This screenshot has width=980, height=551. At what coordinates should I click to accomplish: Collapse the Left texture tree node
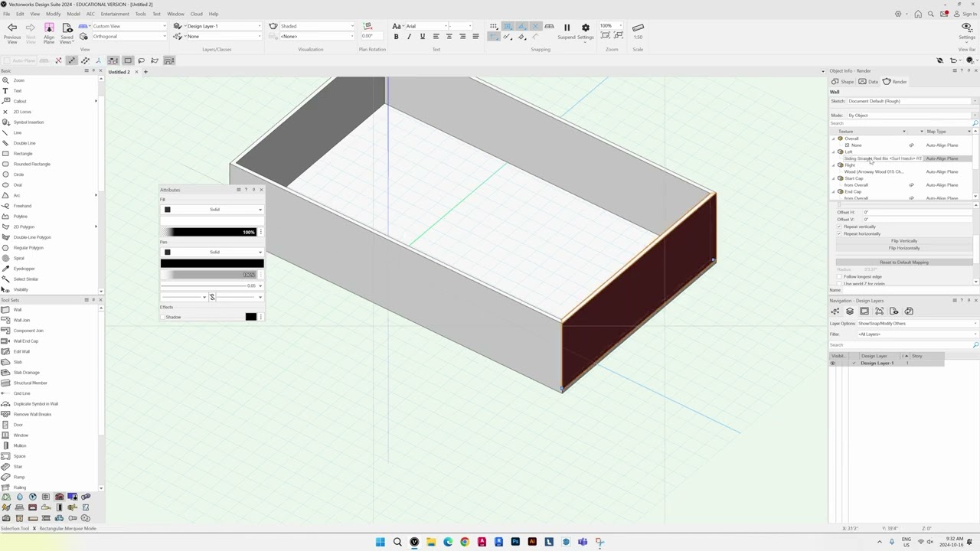point(834,152)
